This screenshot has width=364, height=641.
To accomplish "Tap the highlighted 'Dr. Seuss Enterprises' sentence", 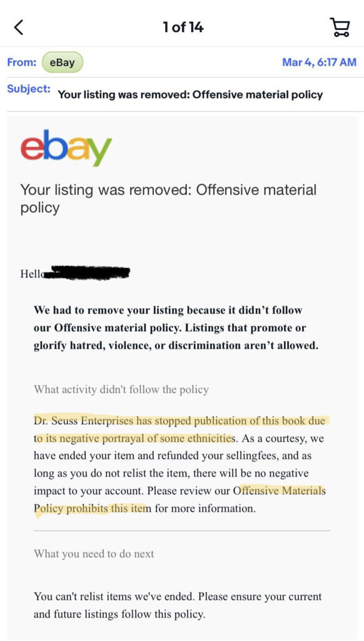I will 179,429.
